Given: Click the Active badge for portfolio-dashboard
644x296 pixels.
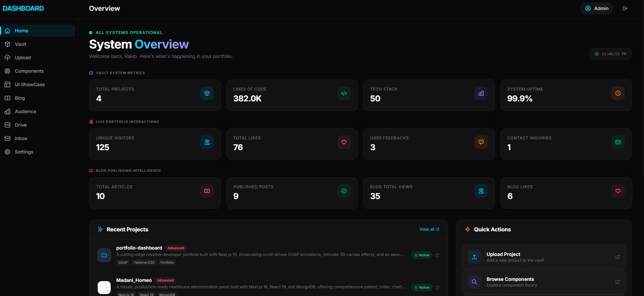Looking at the screenshot, I should click(422, 255).
